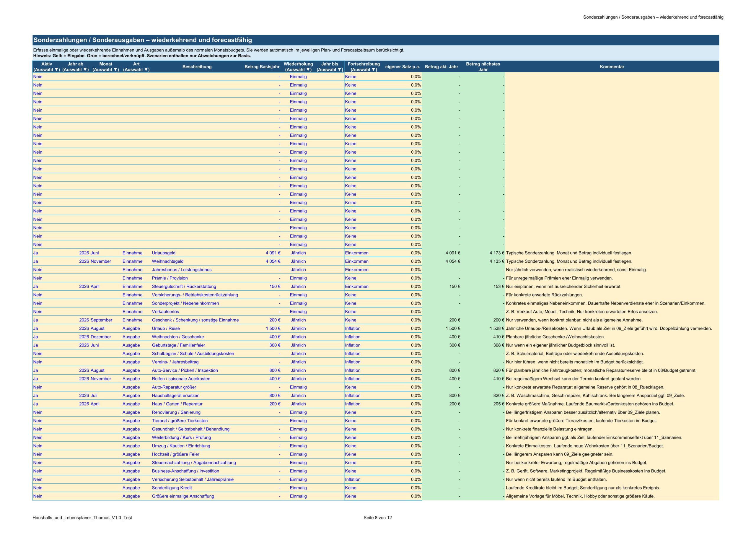Select the Beschreibung cell 'Urlaub / Reise'
756x535 pixels.
pyautogui.click(x=197, y=329)
